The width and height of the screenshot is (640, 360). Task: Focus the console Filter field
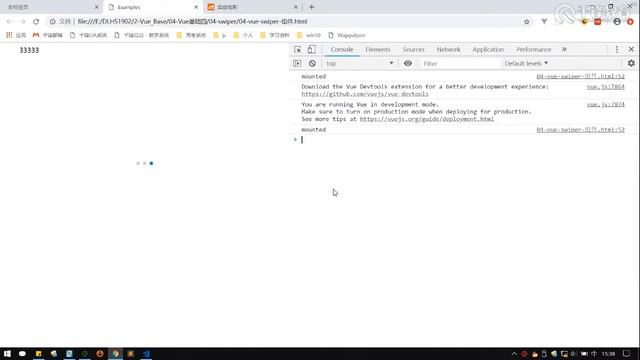point(460,63)
